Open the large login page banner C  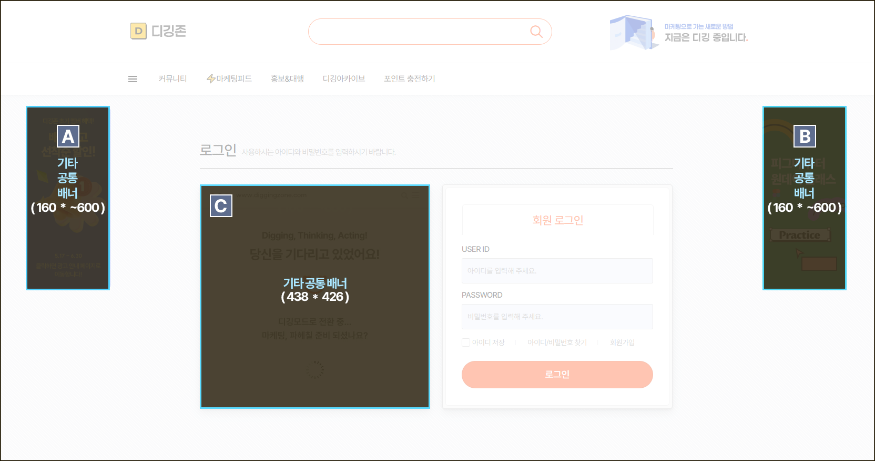point(315,296)
